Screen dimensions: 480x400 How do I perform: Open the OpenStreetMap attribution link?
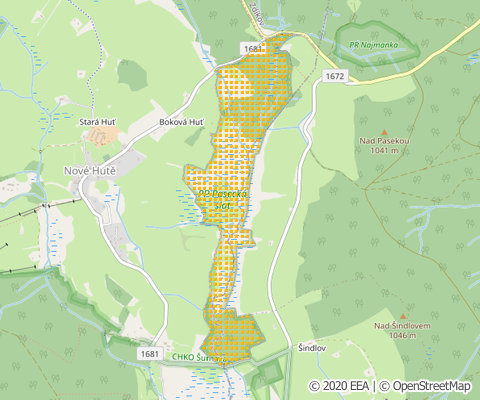click(x=425, y=386)
